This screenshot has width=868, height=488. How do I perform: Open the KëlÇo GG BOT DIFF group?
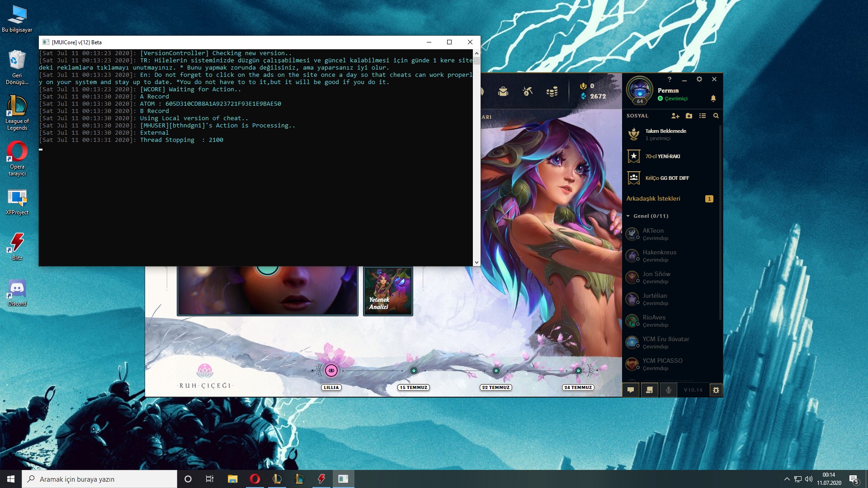(671, 178)
